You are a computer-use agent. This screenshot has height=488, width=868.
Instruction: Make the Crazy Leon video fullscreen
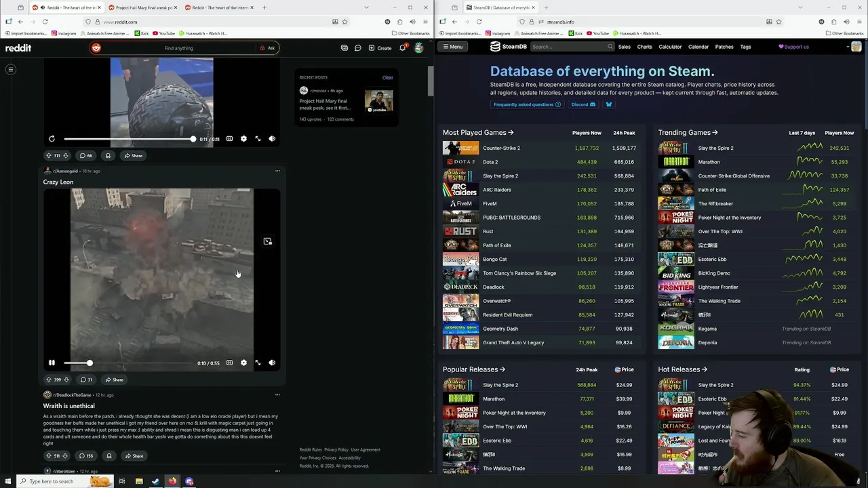point(258,363)
